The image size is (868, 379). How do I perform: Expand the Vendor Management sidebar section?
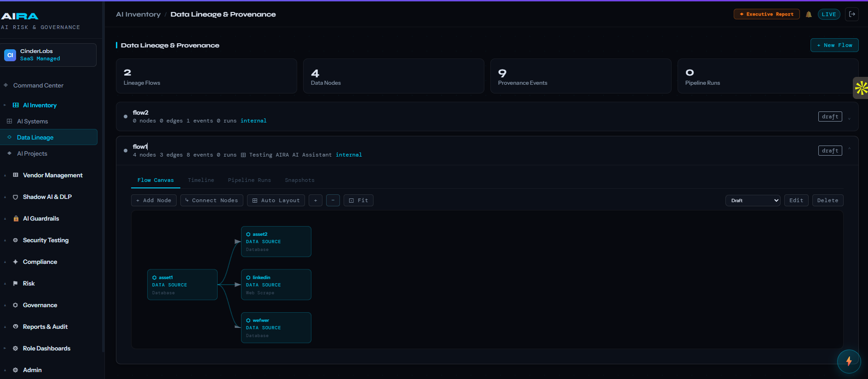[52, 175]
